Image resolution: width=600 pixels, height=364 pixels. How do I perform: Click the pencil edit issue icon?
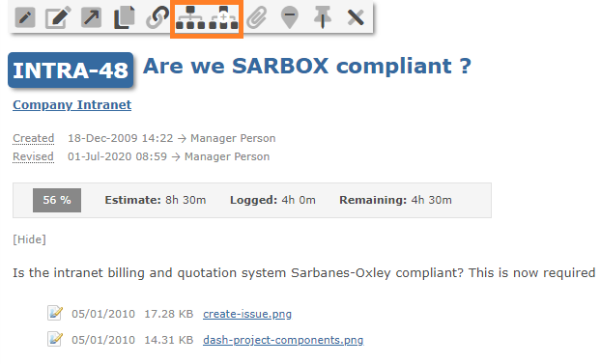25,17
